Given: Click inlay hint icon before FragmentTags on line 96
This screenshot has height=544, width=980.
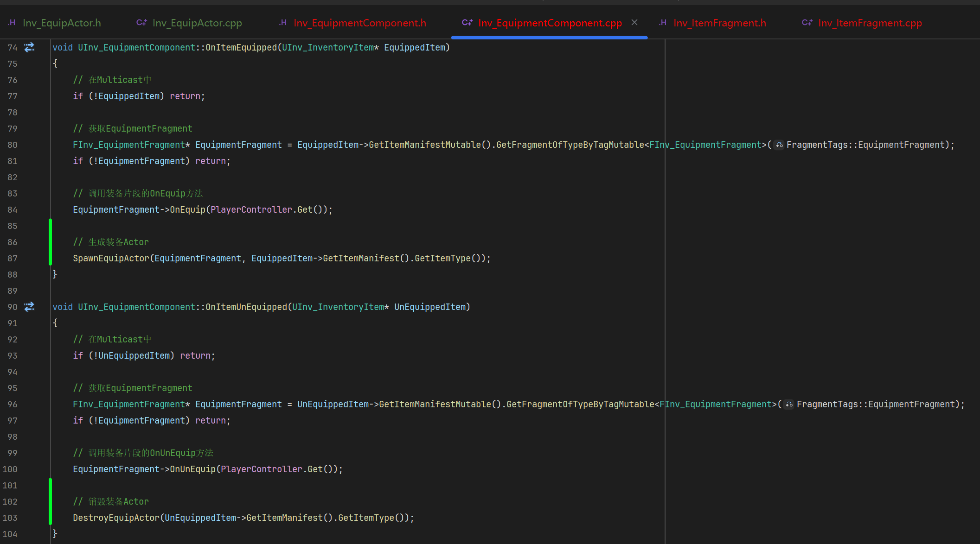Looking at the screenshot, I should tap(789, 405).
